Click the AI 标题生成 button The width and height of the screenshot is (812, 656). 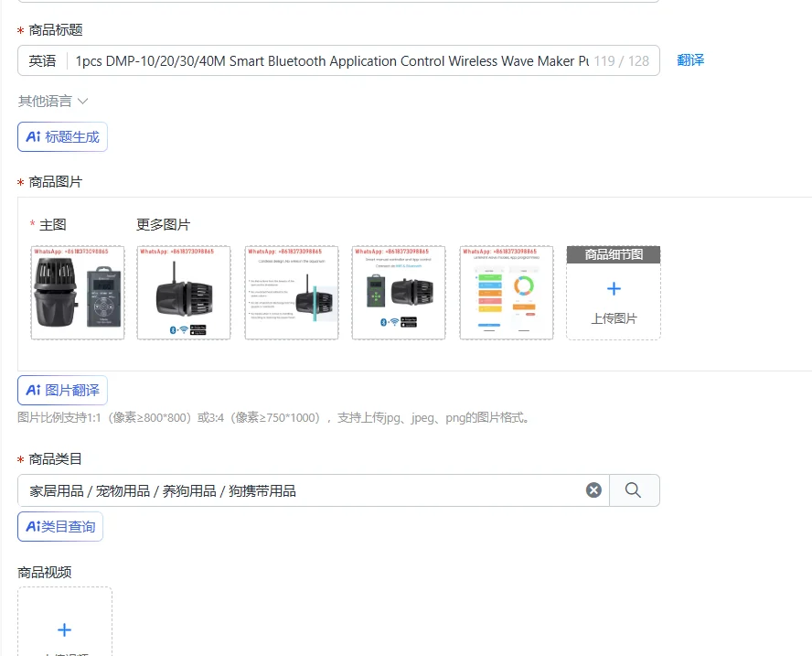[x=63, y=137]
